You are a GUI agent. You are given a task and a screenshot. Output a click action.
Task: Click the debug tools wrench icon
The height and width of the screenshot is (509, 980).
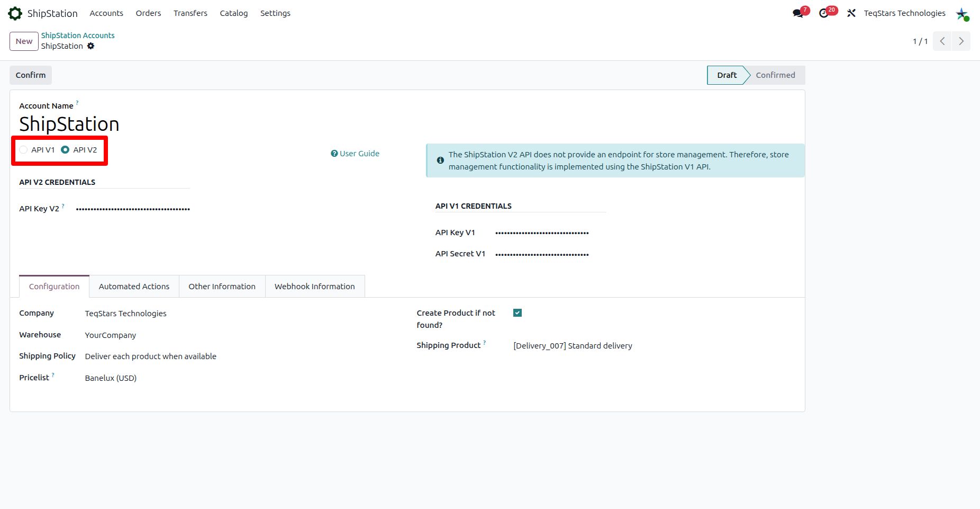(x=851, y=13)
